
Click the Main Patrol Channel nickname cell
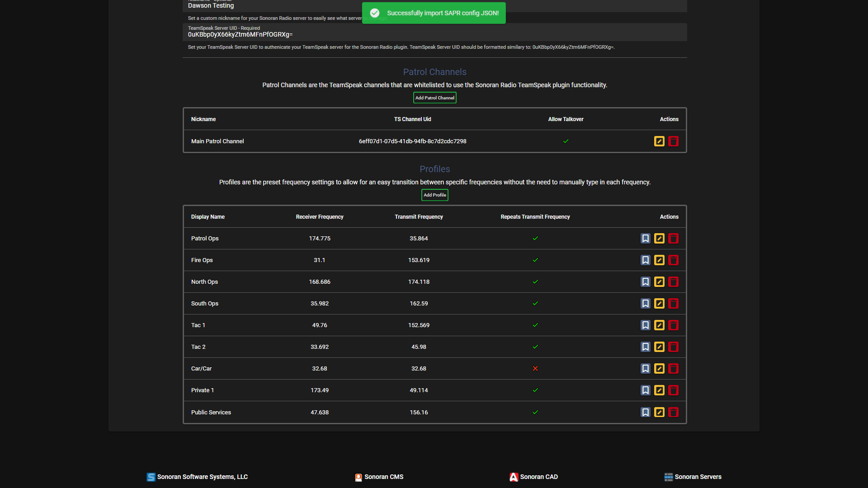217,141
